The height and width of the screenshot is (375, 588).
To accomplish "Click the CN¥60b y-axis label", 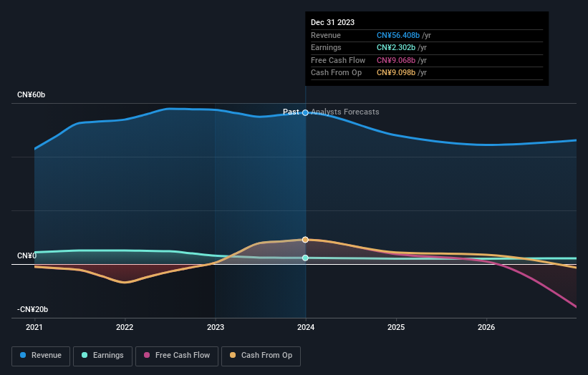I will (31, 94).
